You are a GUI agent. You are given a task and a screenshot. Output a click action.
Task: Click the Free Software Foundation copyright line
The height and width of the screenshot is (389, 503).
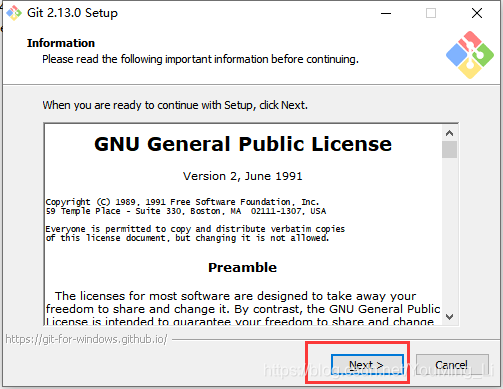pos(182,202)
